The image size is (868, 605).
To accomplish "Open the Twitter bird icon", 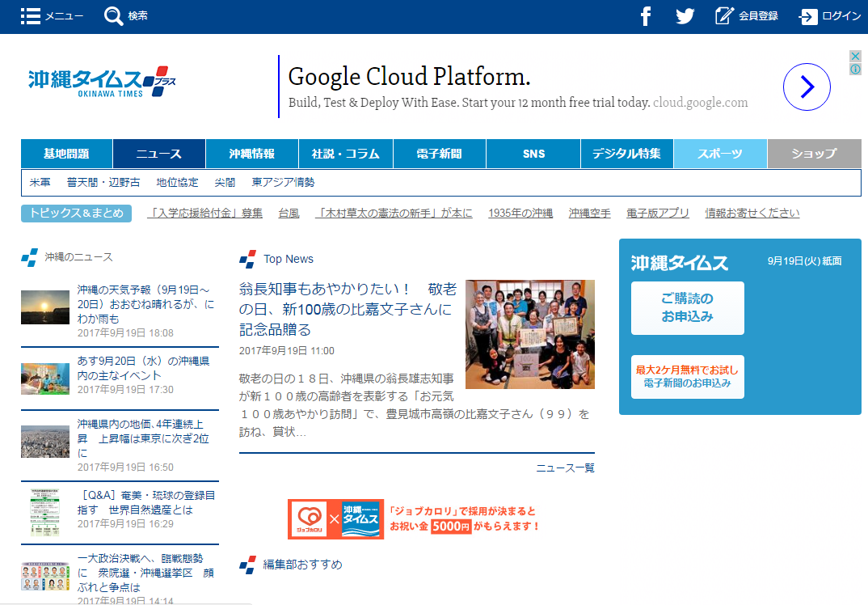I will [685, 16].
